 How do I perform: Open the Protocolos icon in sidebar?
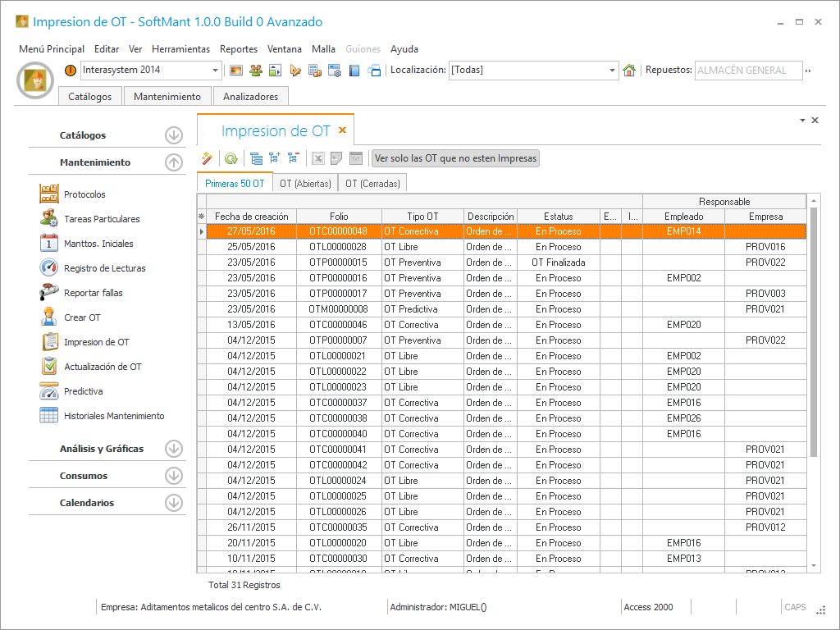pyautogui.click(x=50, y=194)
